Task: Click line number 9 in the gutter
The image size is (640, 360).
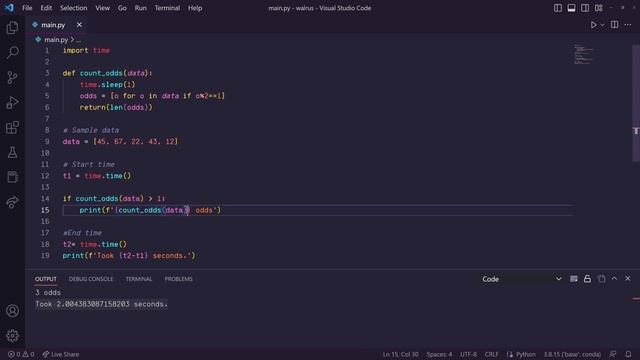Action: click(x=47, y=141)
